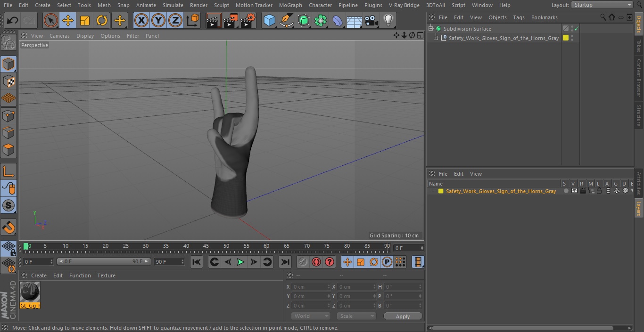The image size is (644, 332).
Task: Click the yellow layer tag on glove object
Action: [x=566, y=38]
